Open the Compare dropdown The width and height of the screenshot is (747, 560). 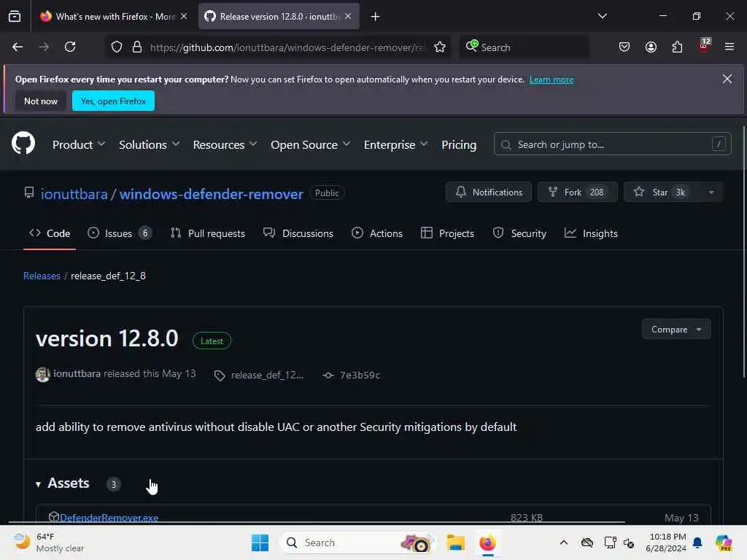(676, 329)
